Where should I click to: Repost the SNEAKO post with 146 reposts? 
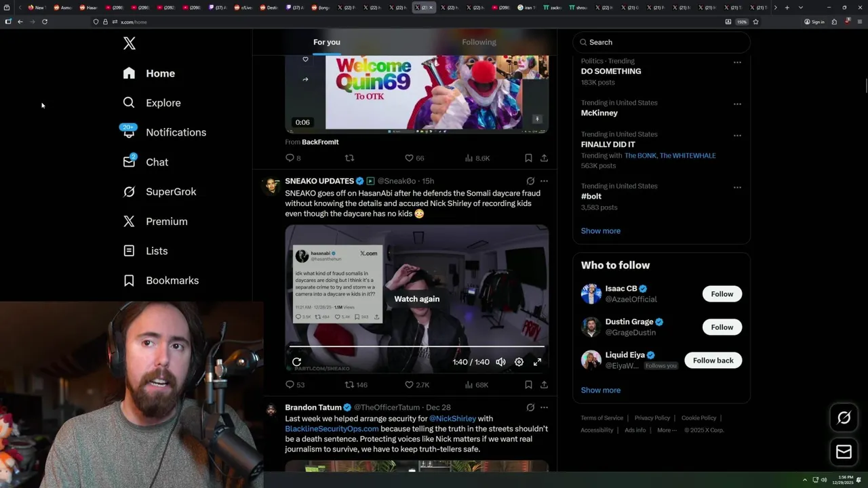click(356, 385)
